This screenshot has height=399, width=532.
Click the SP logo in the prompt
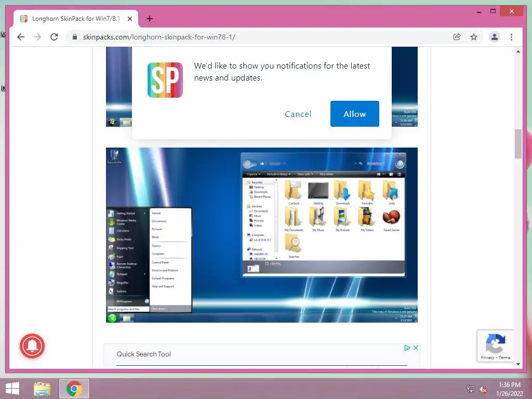165,79
